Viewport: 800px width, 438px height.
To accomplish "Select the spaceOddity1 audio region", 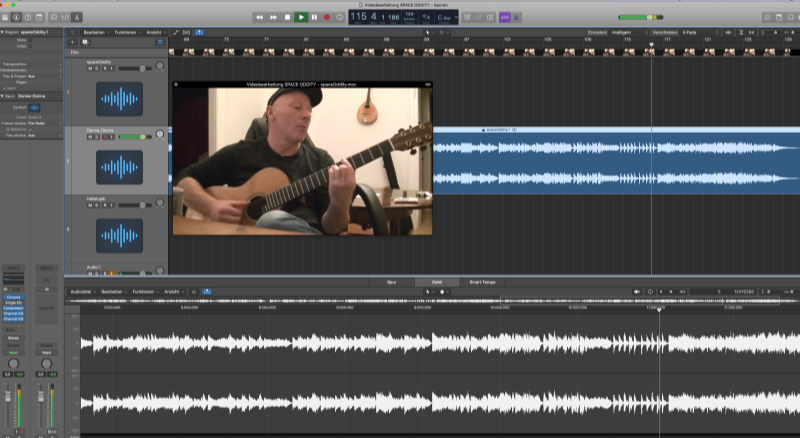I will coord(616,161).
